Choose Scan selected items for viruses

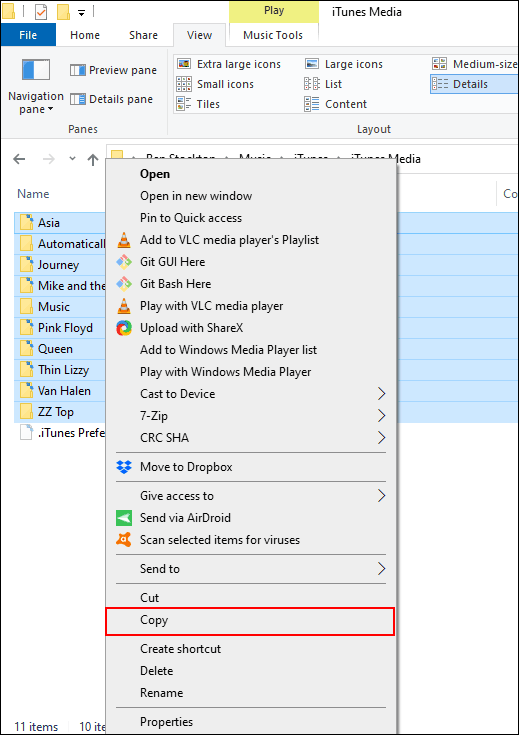[251, 540]
